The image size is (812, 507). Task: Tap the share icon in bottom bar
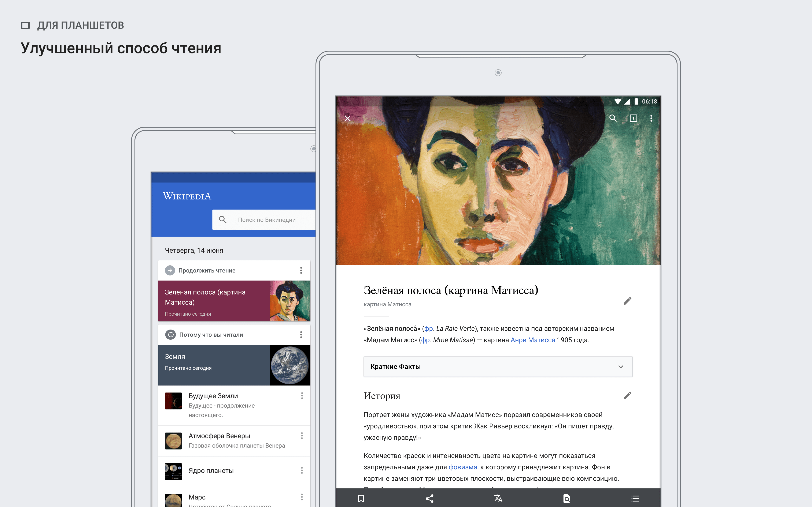click(x=429, y=498)
